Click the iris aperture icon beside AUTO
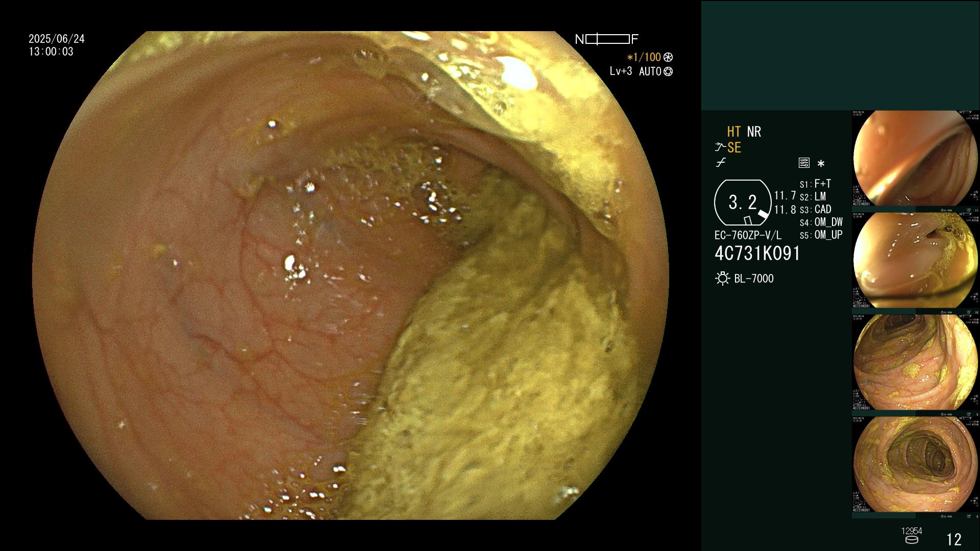 [x=668, y=72]
